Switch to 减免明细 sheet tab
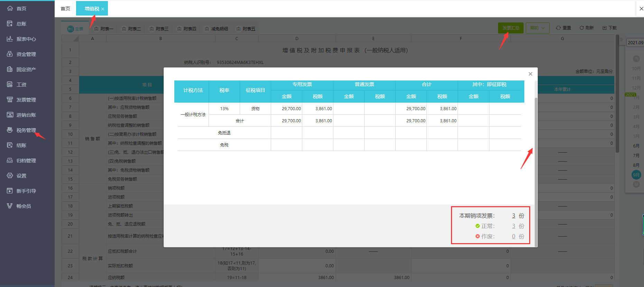 217,29
